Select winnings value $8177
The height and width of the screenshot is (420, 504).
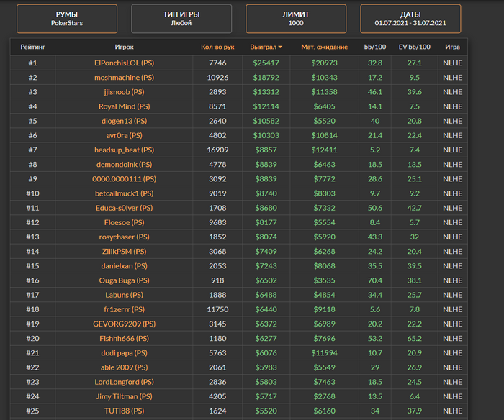pyautogui.click(x=266, y=222)
